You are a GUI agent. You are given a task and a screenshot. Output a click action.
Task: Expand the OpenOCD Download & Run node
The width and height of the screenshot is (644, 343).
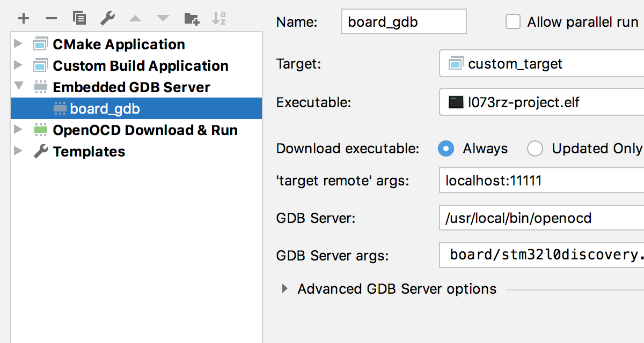[x=18, y=130]
